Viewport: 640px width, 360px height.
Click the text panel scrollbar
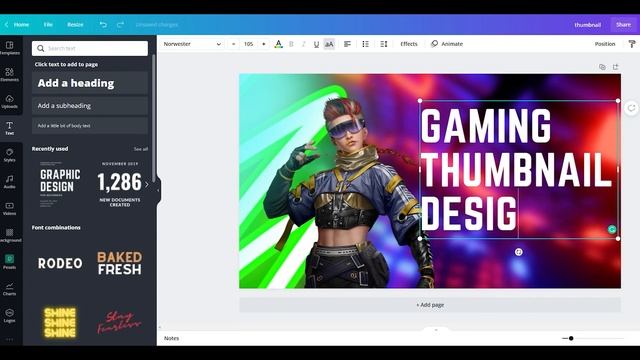point(153,118)
